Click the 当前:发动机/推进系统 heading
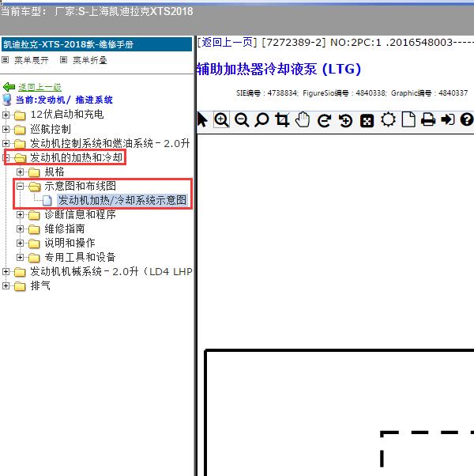474x476 pixels. point(64,100)
